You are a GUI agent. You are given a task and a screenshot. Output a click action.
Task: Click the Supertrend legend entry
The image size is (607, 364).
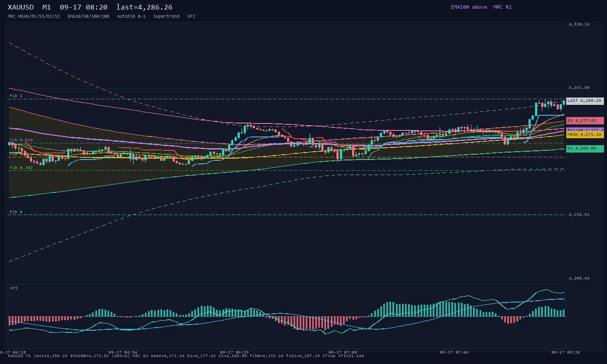[166, 16]
